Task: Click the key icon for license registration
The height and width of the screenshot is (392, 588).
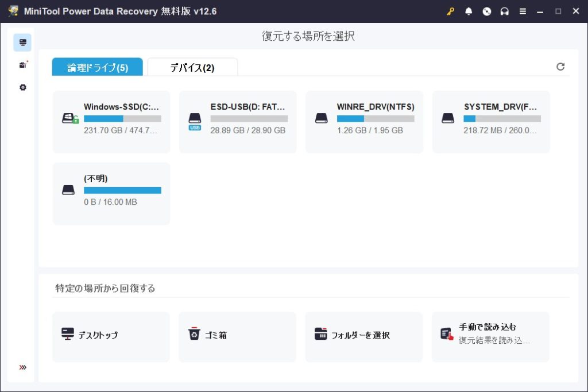Action: [451, 11]
